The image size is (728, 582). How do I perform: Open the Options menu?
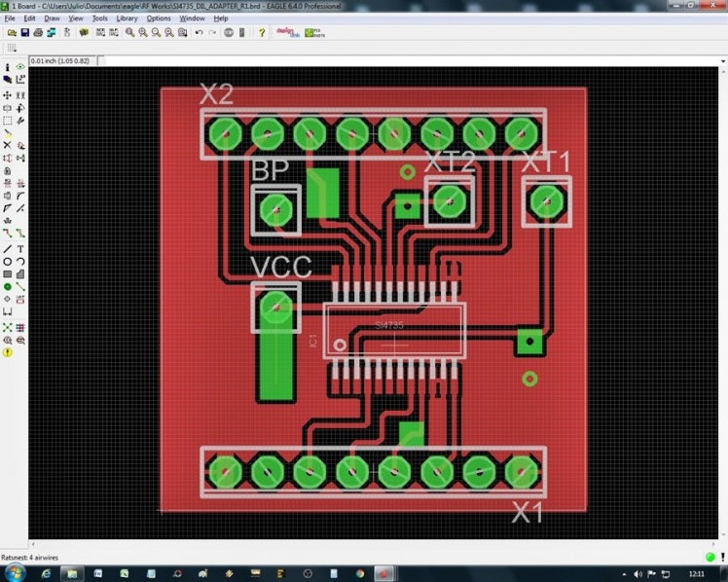point(159,18)
